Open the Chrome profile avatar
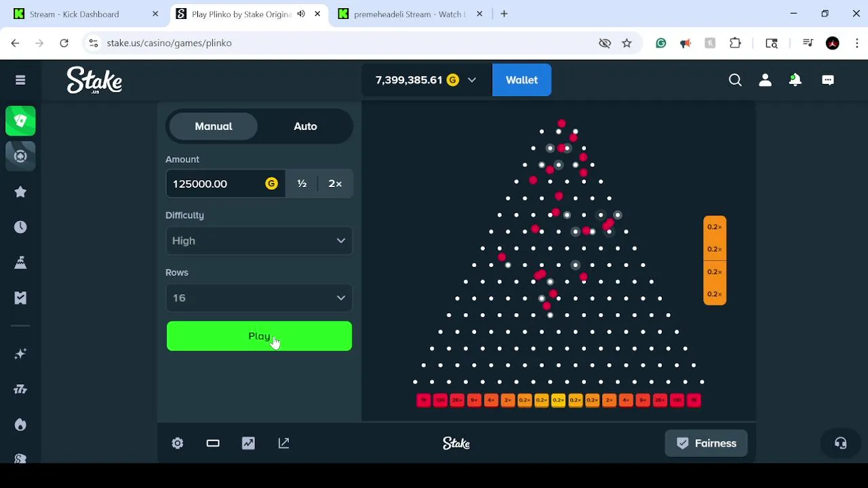The image size is (868, 488). (x=833, y=43)
